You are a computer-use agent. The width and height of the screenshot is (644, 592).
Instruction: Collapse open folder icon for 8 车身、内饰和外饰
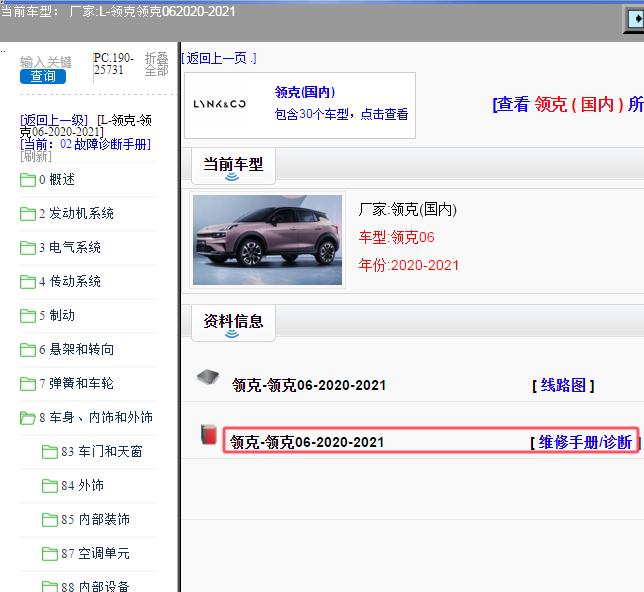pyautogui.click(x=28, y=418)
